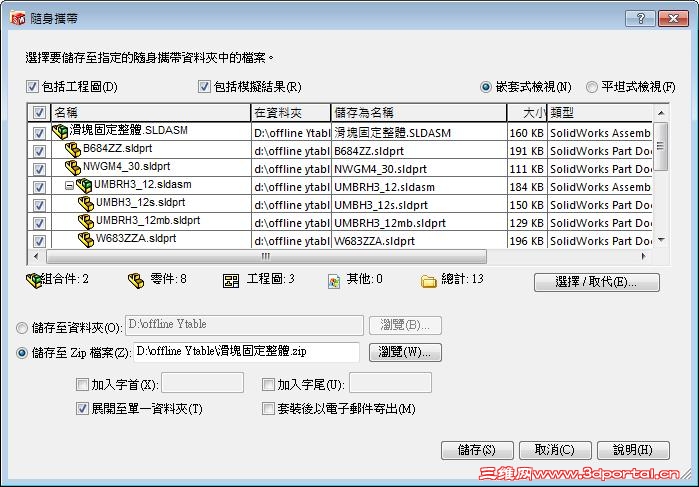Click the UMBRH3_12.sldasm assembly icon
Screen dimensions: 699x487
point(84,185)
